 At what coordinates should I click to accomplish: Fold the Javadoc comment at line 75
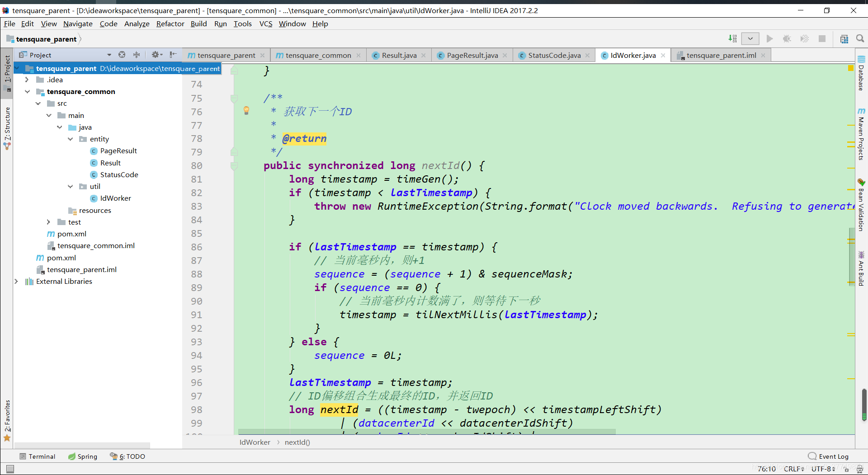[234, 98]
